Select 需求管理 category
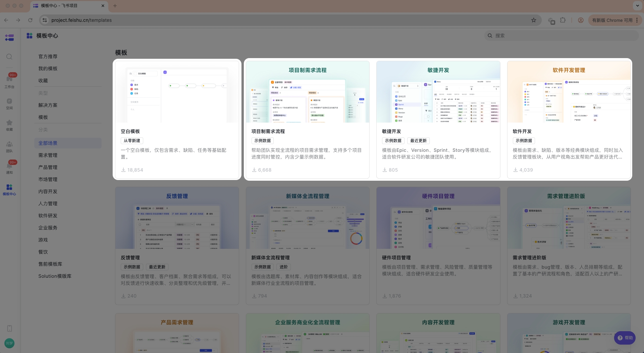The width and height of the screenshot is (644, 353). click(x=48, y=155)
